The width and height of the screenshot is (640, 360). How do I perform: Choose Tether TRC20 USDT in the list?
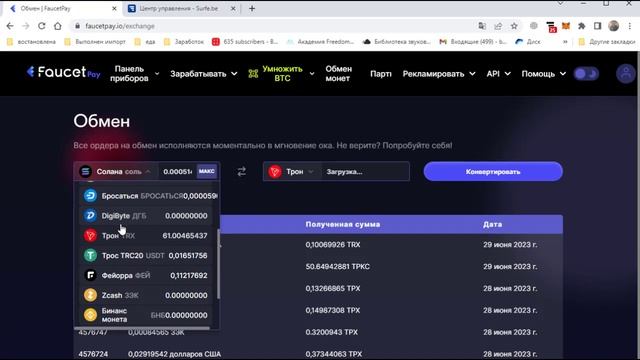tap(145, 256)
